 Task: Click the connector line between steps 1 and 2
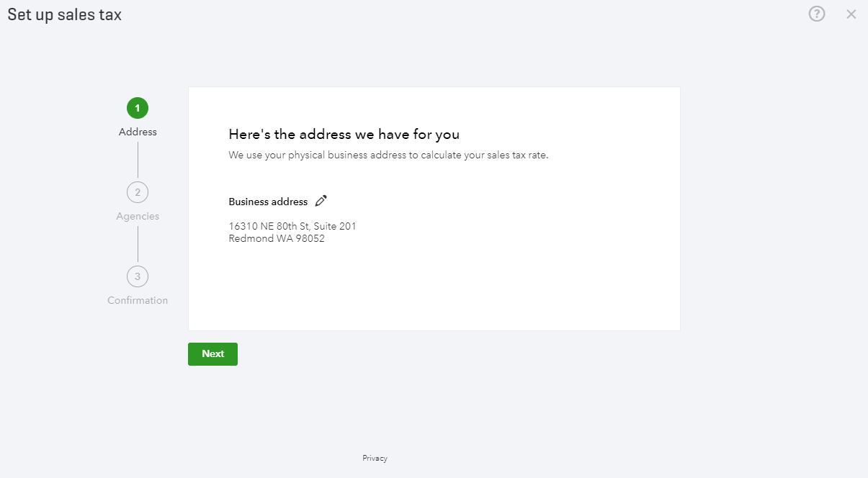[x=138, y=160]
